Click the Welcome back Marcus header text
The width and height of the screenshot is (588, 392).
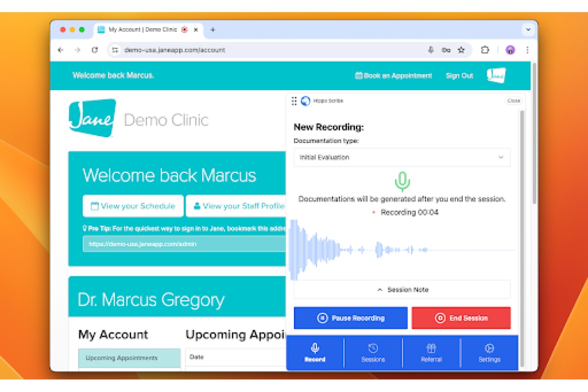[113, 75]
